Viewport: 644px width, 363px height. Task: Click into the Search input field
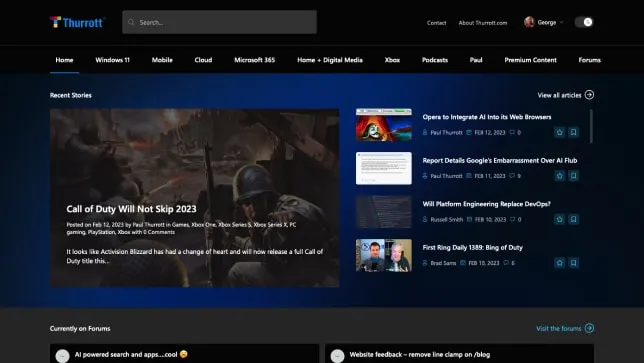pyautogui.click(x=219, y=22)
